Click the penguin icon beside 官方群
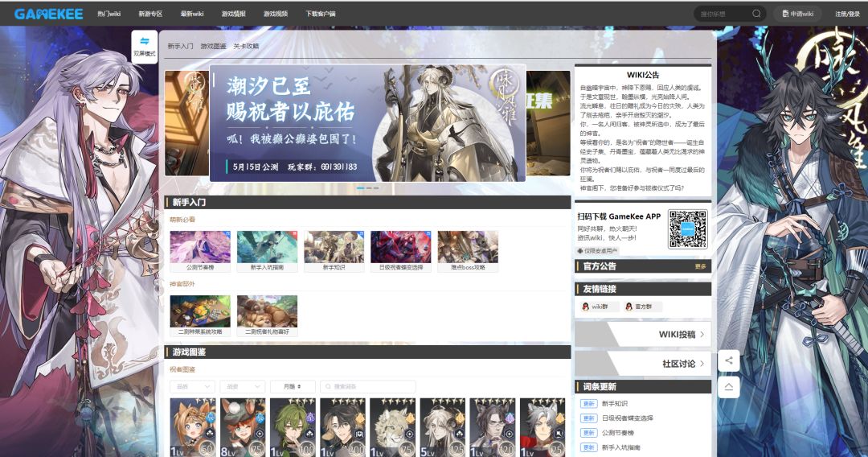Image resolution: width=868 pixels, height=457 pixels. point(628,307)
